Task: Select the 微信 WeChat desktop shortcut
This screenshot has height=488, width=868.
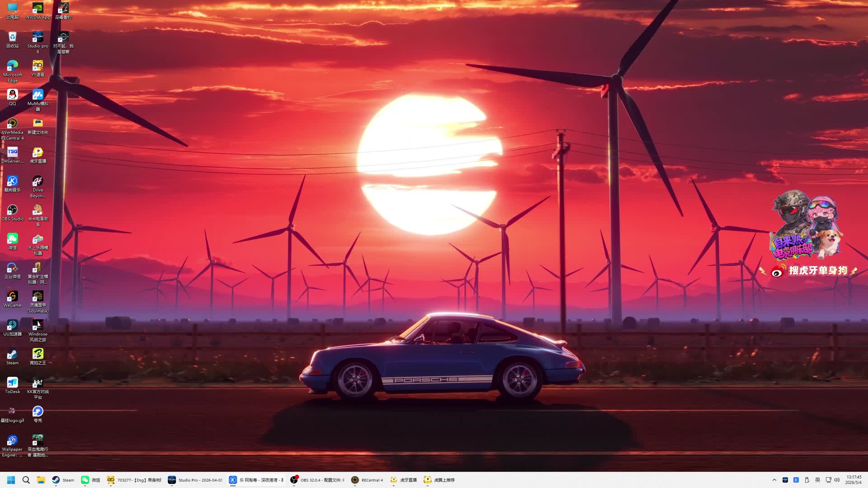Action: [x=12, y=242]
